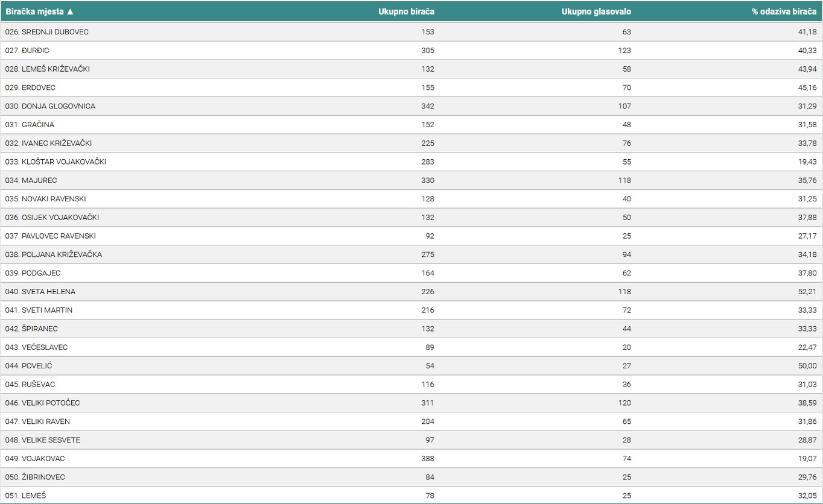Click the 051. LEMEŠ row name
823x504 pixels.
(25, 496)
